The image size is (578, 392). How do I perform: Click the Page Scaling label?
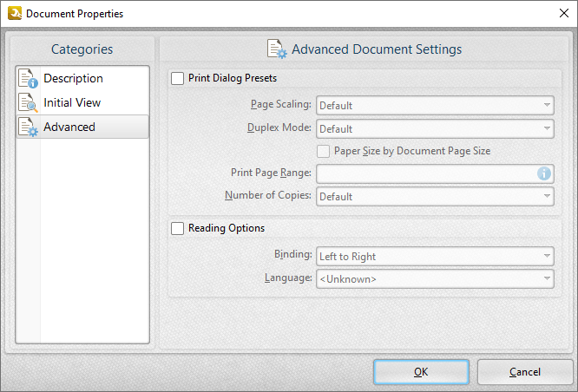(x=281, y=104)
